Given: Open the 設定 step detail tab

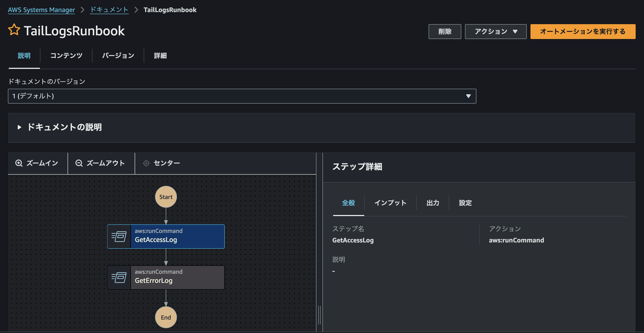Looking at the screenshot, I should [x=465, y=203].
